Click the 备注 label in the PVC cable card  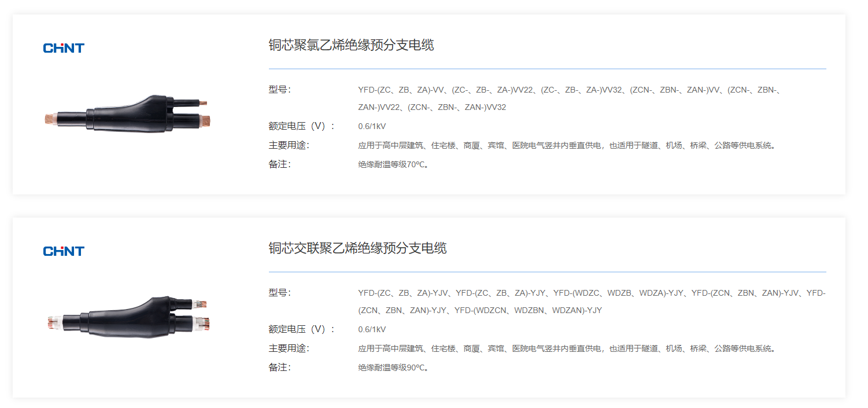(x=279, y=164)
